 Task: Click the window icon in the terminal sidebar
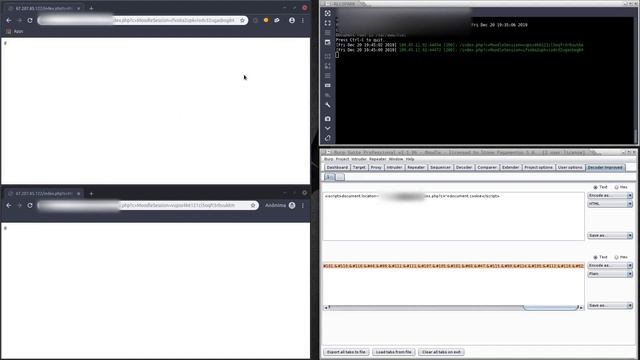coord(328,42)
